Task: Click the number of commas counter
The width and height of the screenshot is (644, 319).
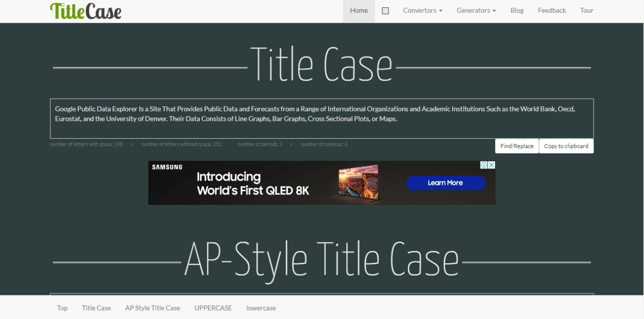Action: pos(324,144)
